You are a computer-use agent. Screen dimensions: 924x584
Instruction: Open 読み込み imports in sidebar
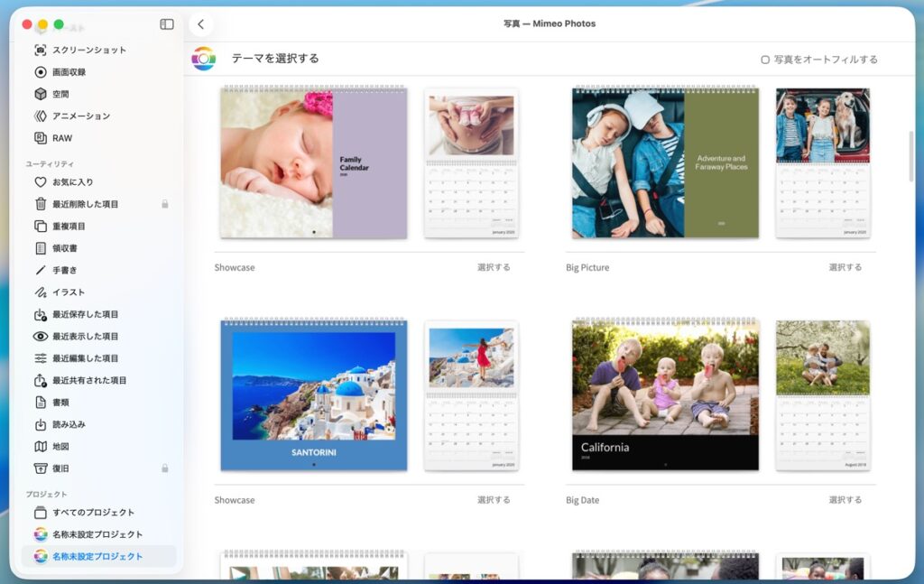(69, 424)
